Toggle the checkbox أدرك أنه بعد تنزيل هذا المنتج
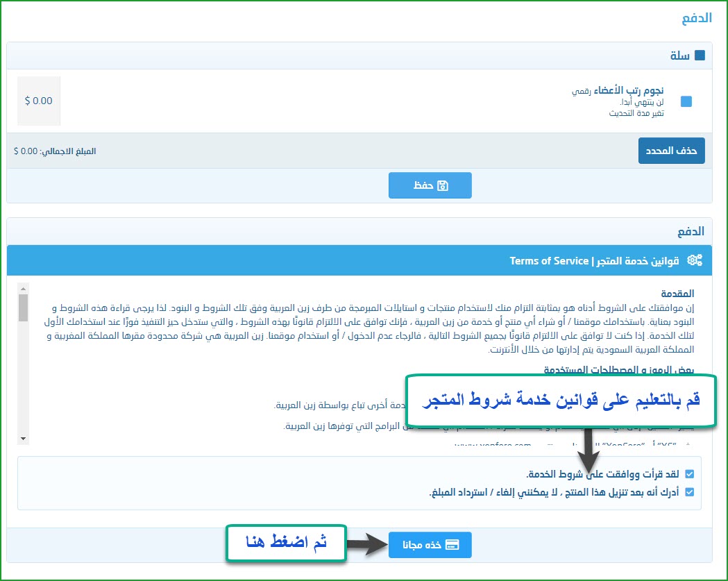This screenshot has height=581, width=728. tap(689, 492)
